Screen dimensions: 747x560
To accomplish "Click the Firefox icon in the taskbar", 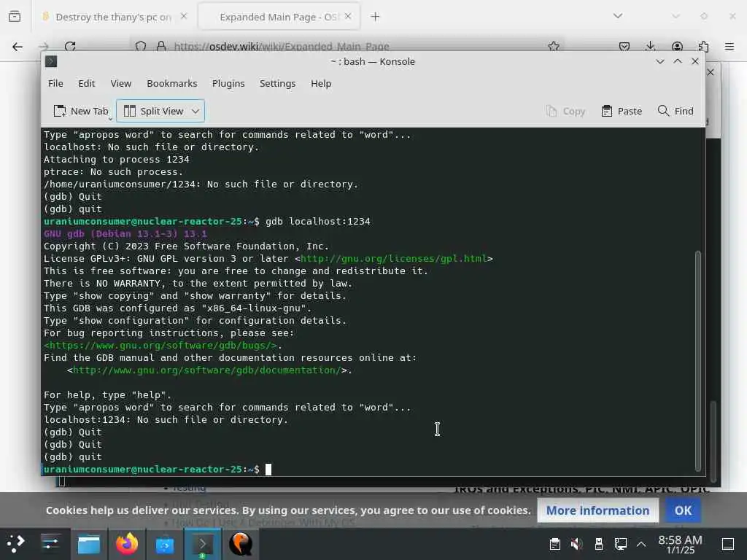I will [127, 544].
